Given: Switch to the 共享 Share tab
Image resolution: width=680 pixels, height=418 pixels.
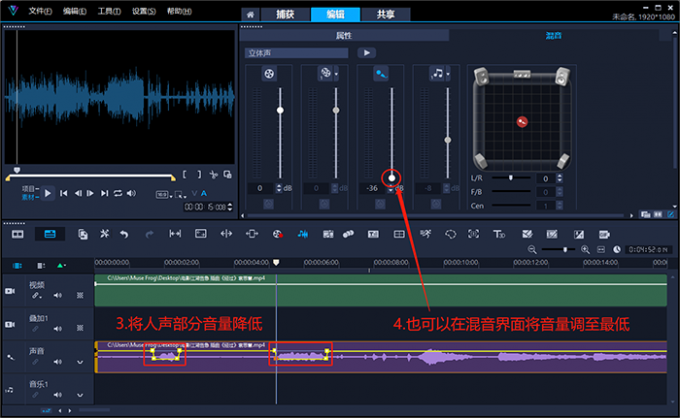Looking at the screenshot, I should pos(386,14).
